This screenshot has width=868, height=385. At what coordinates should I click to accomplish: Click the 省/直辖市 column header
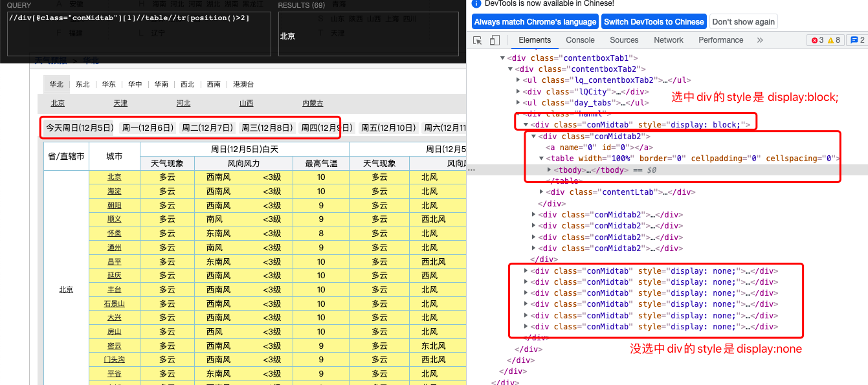[x=66, y=157]
